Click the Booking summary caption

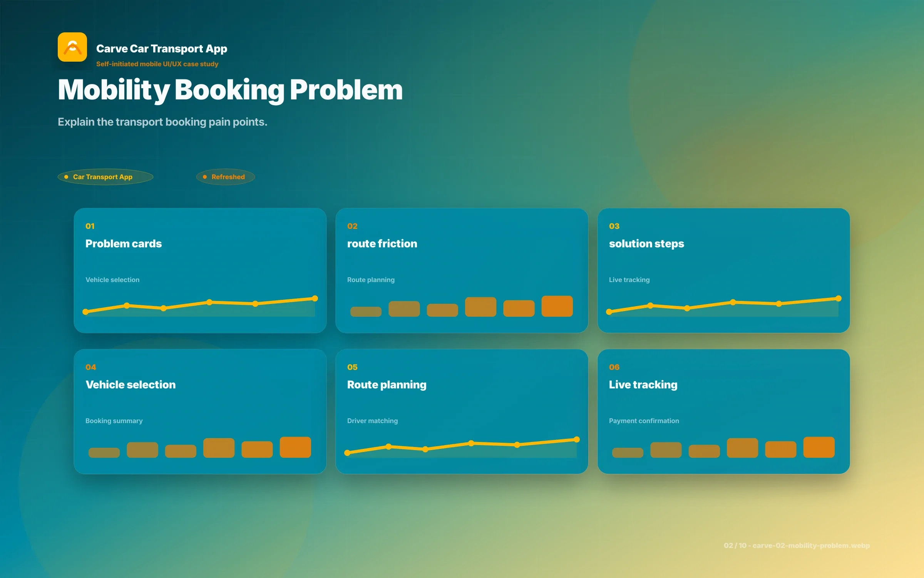(x=114, y=421)
